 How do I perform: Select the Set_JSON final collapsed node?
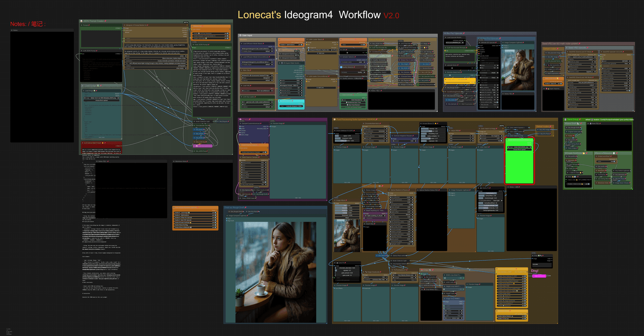pyautogui.click(x=200, y=151)
